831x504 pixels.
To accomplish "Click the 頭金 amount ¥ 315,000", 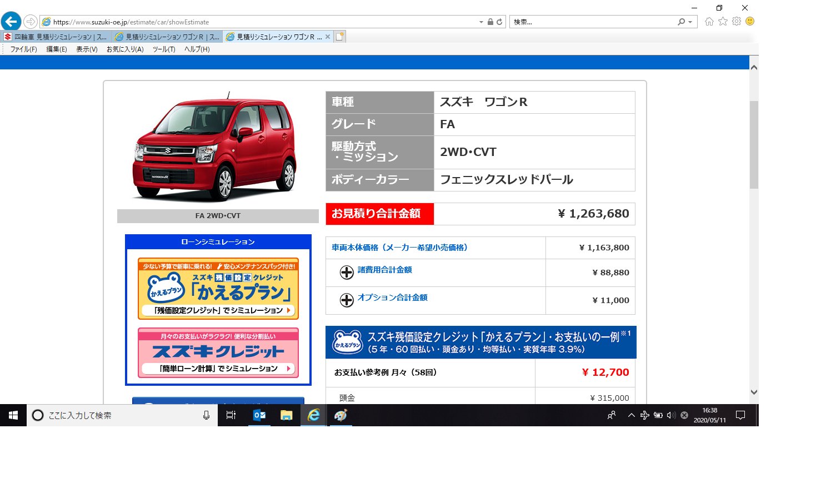I will (609, 398).
